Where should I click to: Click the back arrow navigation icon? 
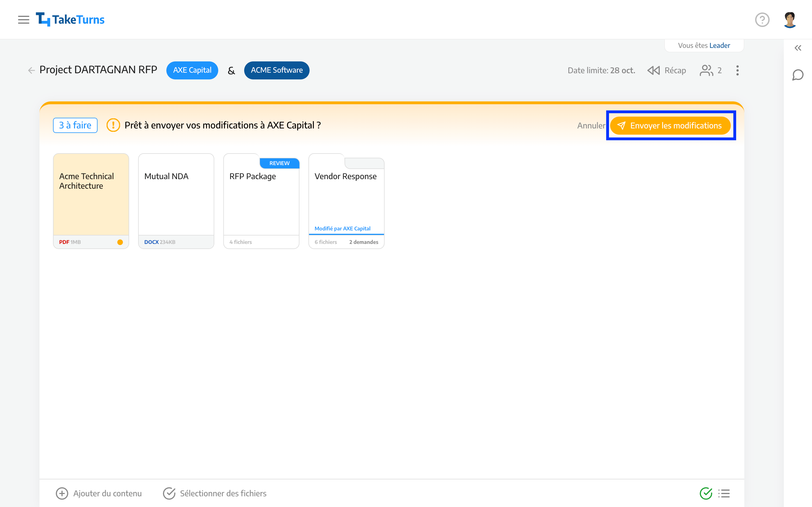coord(32,70)
